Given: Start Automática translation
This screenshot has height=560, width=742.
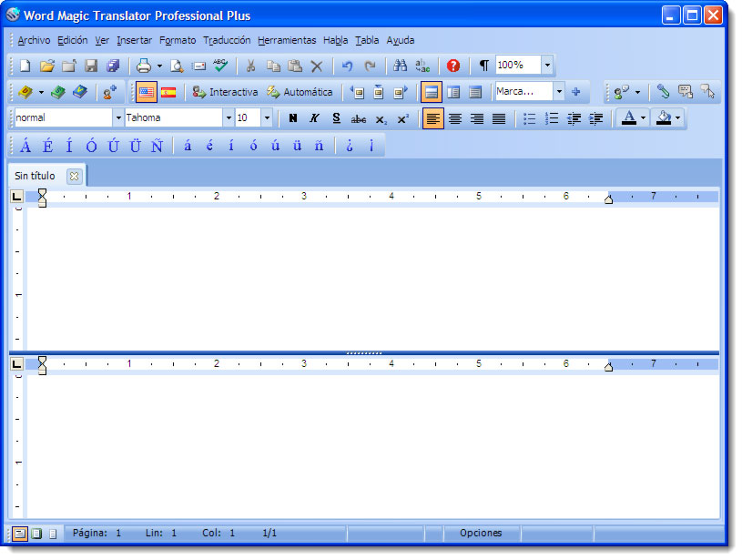Looking at the screenshot, I should click(x=299, y=92).
